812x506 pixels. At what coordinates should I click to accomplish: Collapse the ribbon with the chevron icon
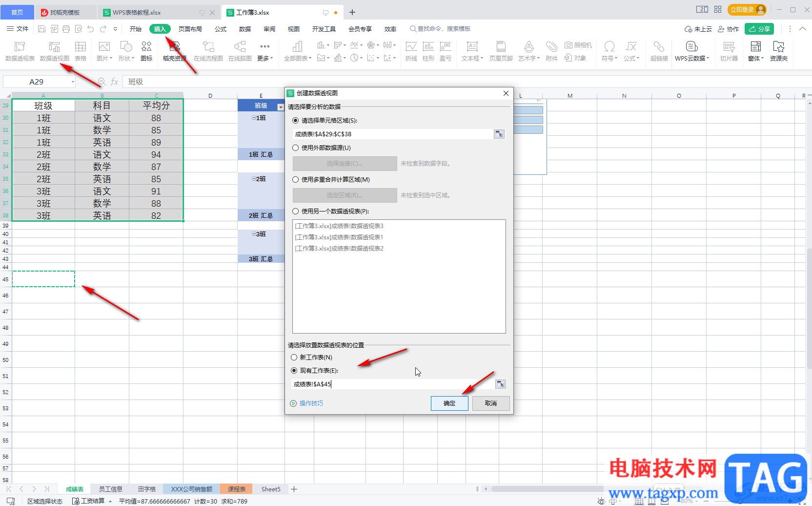802,29
